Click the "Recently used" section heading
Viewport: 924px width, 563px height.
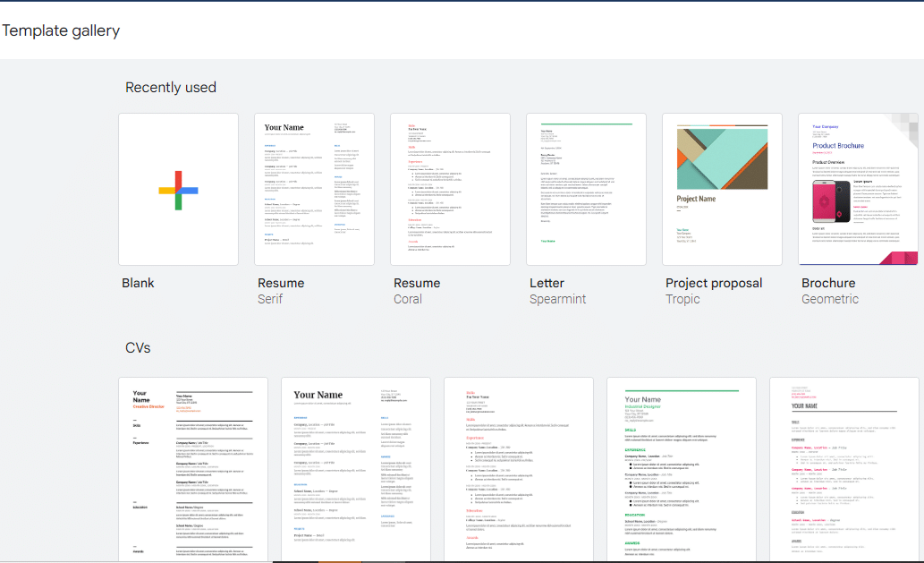(171, 87)
